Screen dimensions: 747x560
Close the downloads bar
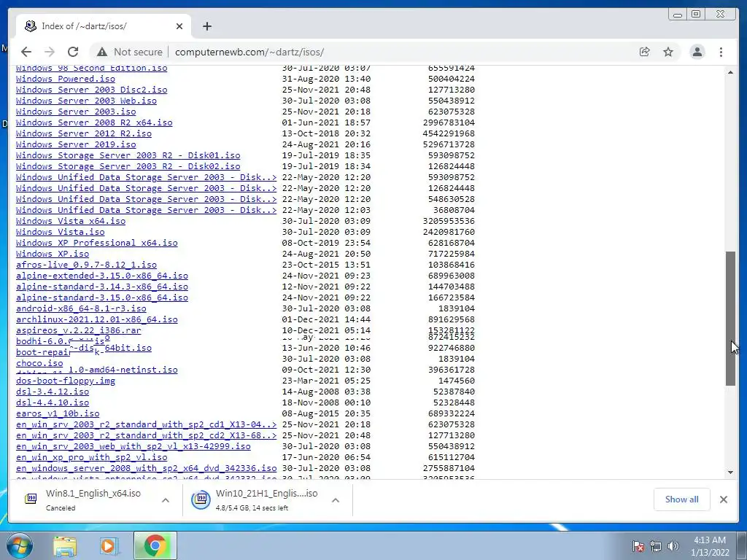click(x=724, y=499)
